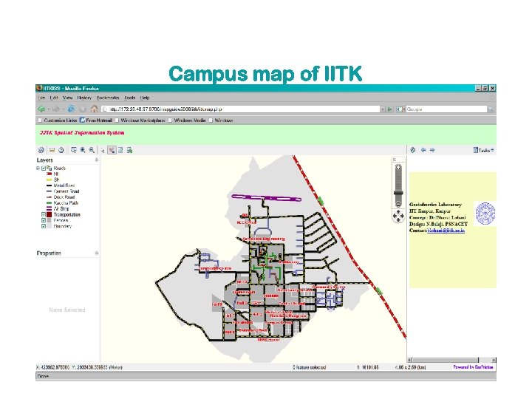Open the Bookmarks menu
The height and width of the screenshot is (399, 532).
coord(108,98)
